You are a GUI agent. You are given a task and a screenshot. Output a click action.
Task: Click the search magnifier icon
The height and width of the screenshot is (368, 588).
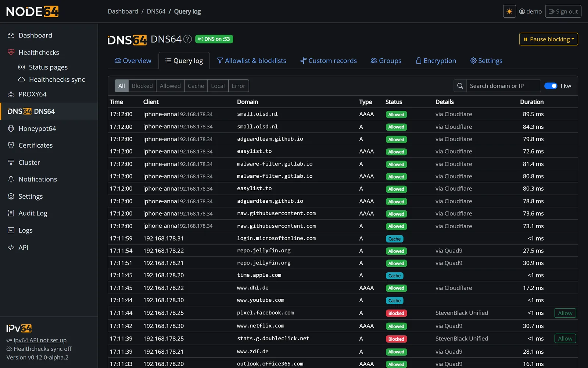460,86
